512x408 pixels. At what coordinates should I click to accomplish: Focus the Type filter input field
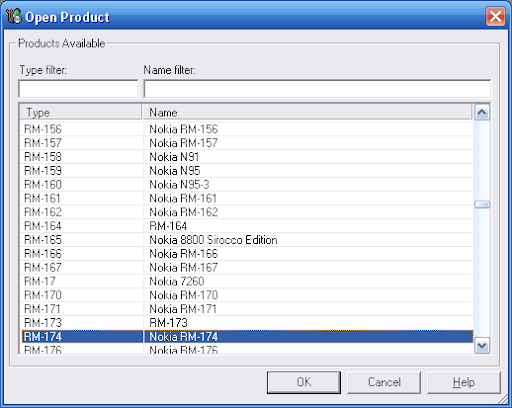pyautogui.click(x=78, y=89)
